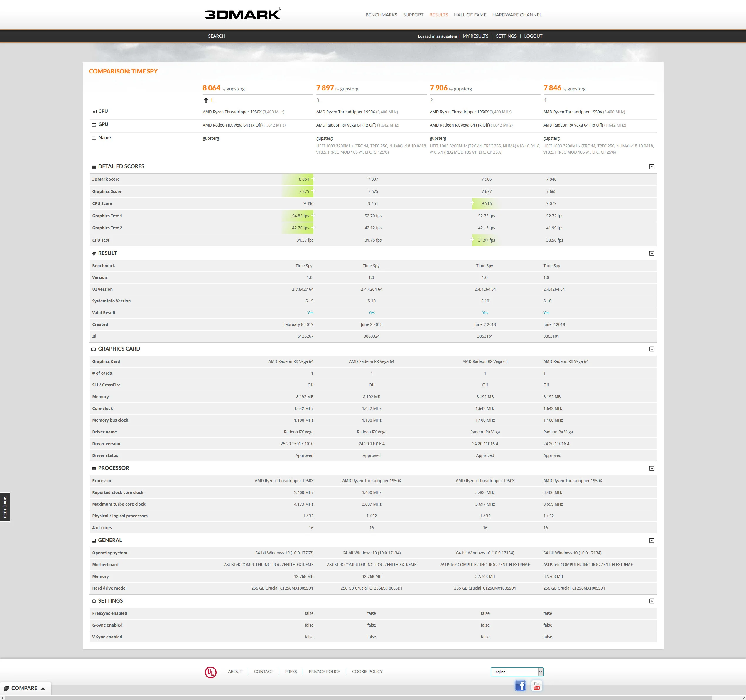The height and width of the screenshot is (700, 746).
Task: Click the trophy icon next to rank 1
Action: [x=206, y=100]
